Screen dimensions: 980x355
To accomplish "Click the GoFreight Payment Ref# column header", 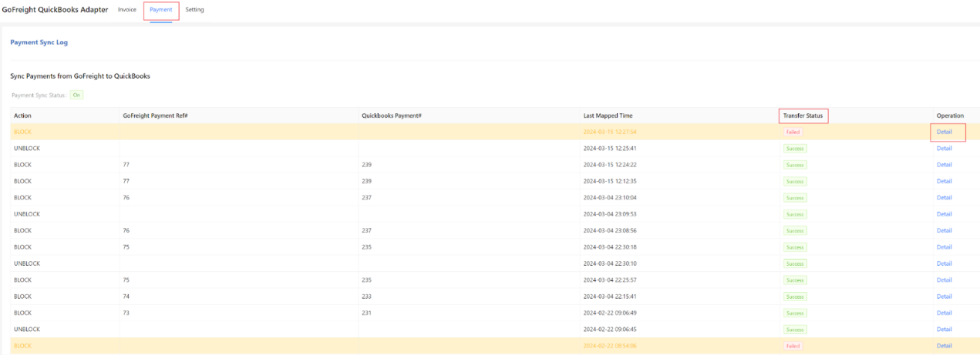I will [155, 116].
